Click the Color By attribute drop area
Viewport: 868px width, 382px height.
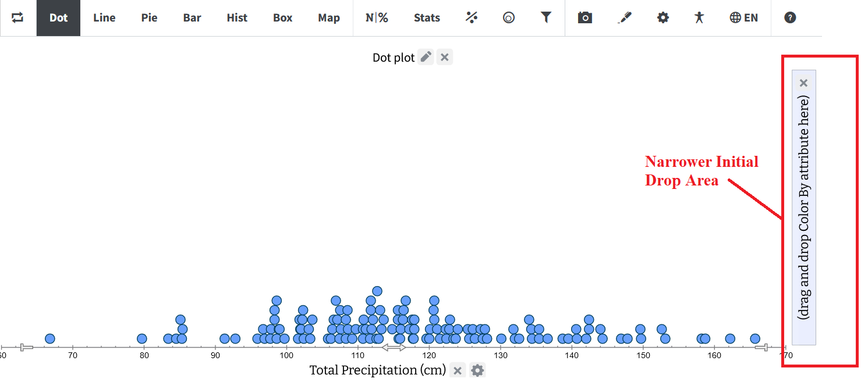click(804, 208)
